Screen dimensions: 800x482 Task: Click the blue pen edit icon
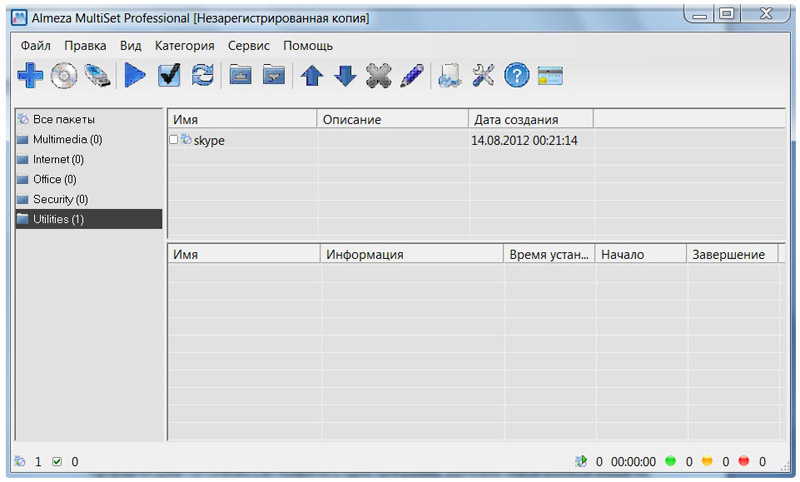[x=412, y=75]
